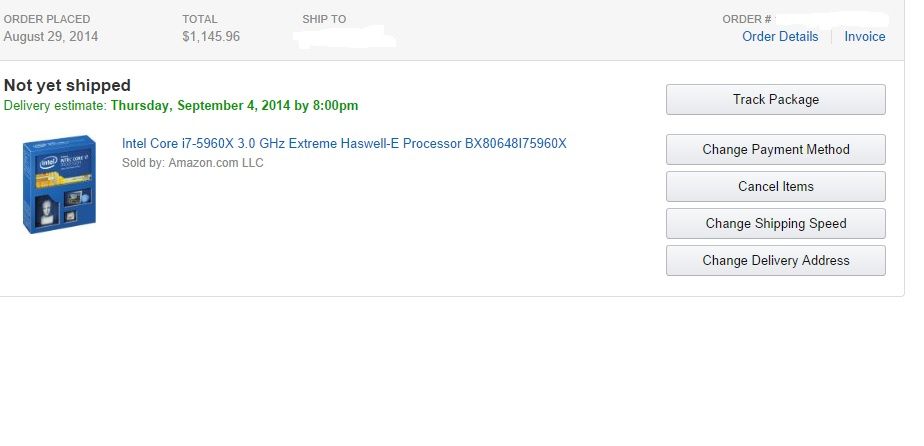The width and height of the screenshot is (924, 446).
Task: Click the redacted SHIP TO recipient name
Action: coord(345,37)
